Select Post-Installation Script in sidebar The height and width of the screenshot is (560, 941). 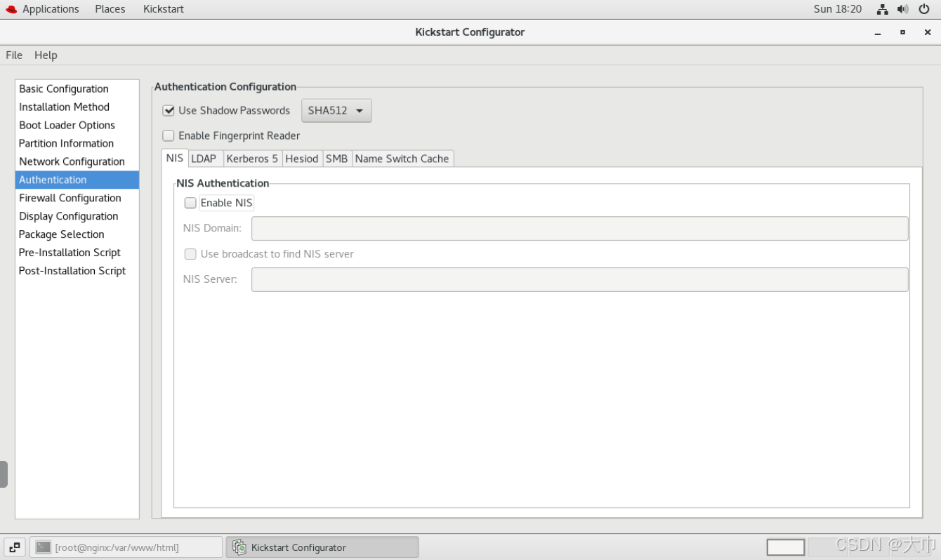pos(77,271)
